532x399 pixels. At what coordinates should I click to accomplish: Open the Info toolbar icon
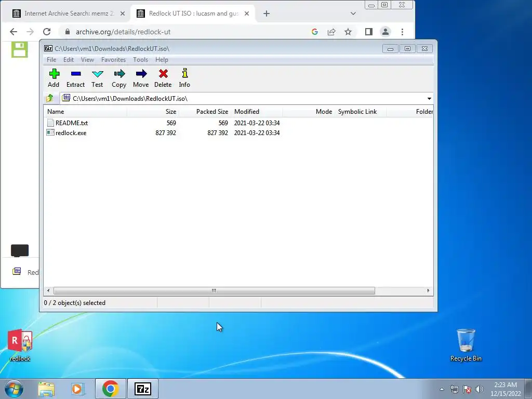click(x=184, y=78)
